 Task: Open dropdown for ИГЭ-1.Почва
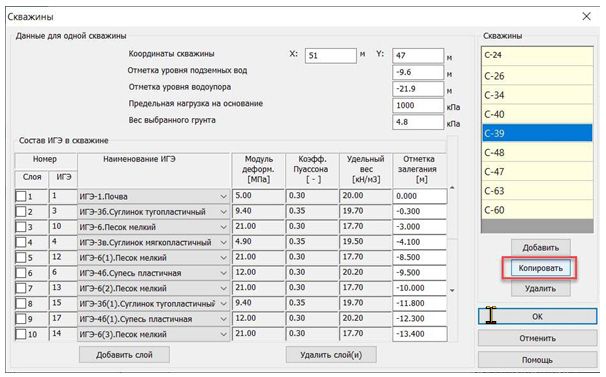pos(223,196)
